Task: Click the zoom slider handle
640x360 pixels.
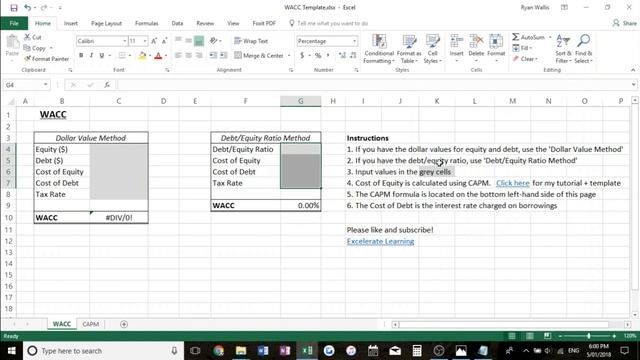Action: click(x=589, y=336)
